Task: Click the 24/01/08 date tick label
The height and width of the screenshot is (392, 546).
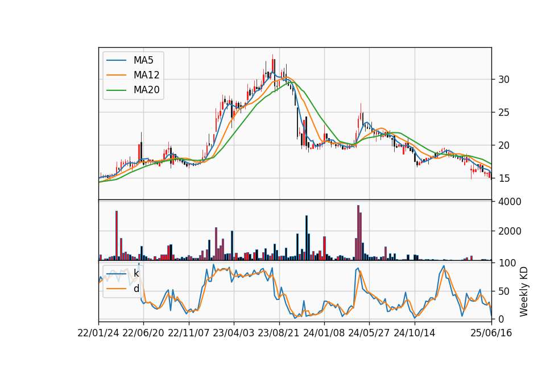Action: coord(324,333)
